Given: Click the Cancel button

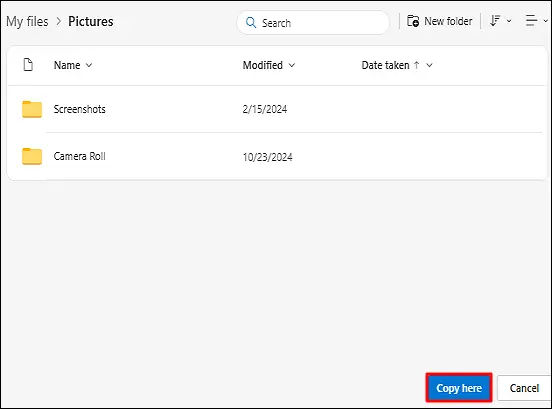Looking at the screenshot, I should tap(524, 388).
